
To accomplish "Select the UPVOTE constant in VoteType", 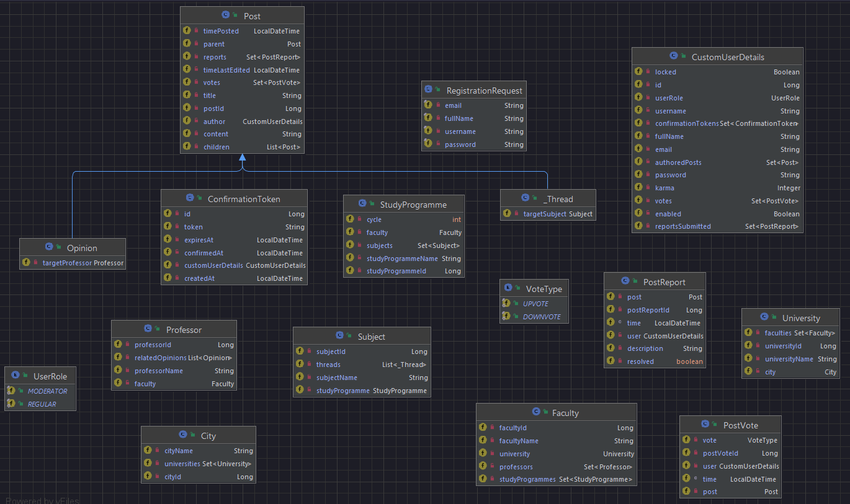I will 535,304.
